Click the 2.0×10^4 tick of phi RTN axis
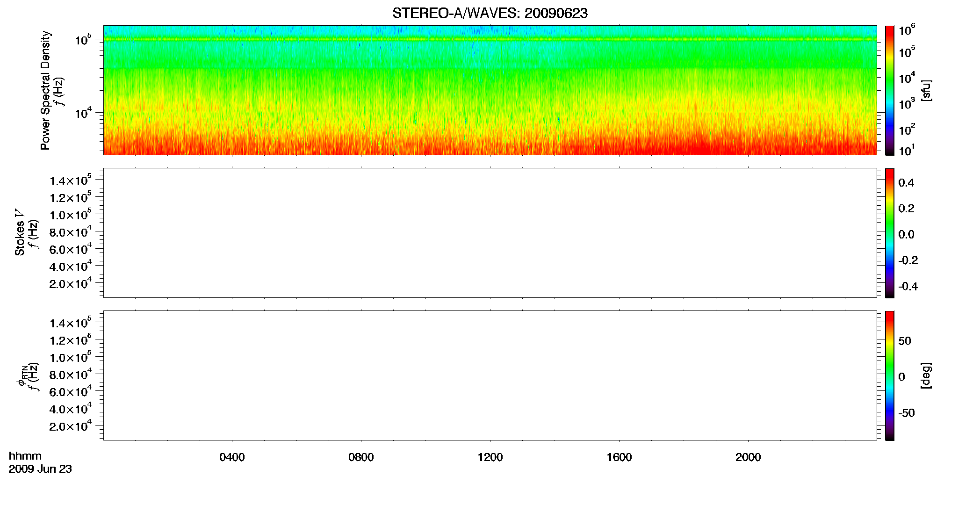Viewport: 980px width, 505px height. pos(70,426)
